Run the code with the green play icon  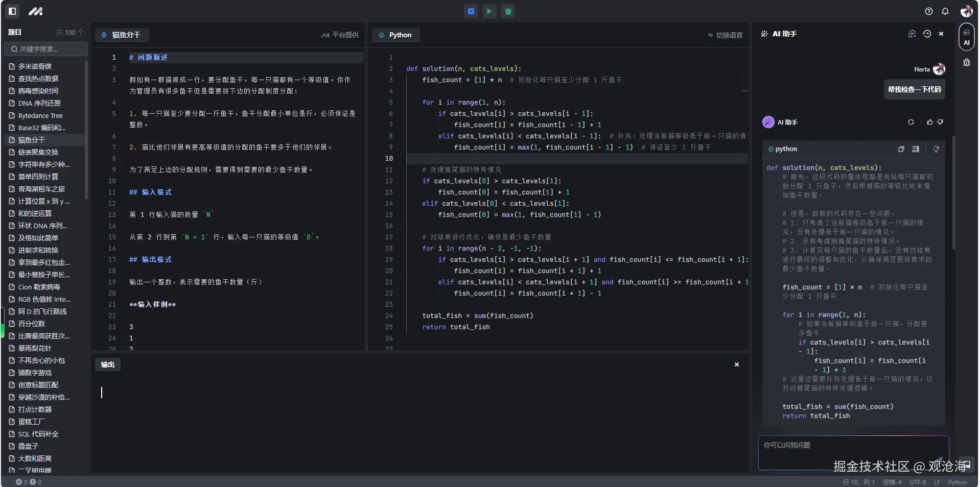tap(488, 11)
